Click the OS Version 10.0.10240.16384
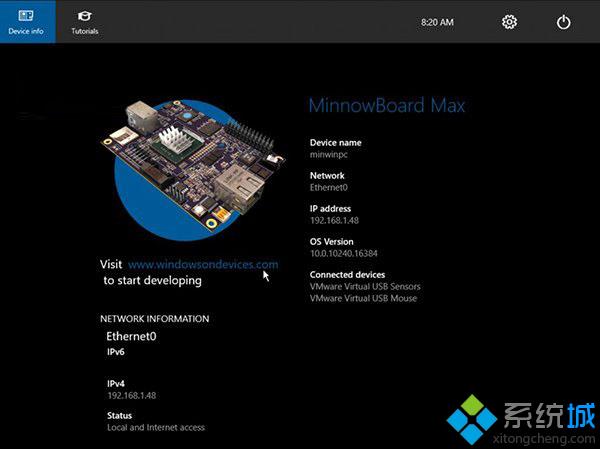The height and width of the screenshot is (449, 600). pos(344,253)
